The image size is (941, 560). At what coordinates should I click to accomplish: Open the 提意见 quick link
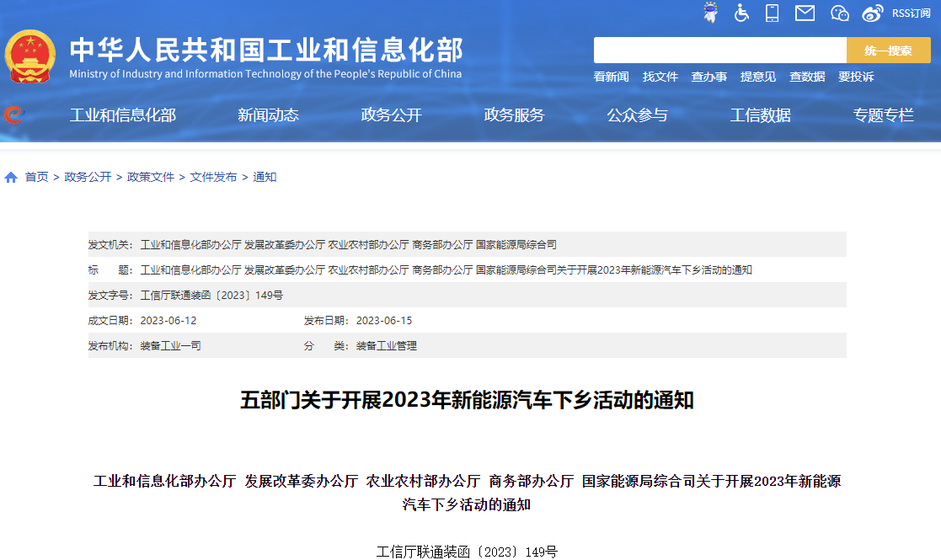[x=758, y=77]
